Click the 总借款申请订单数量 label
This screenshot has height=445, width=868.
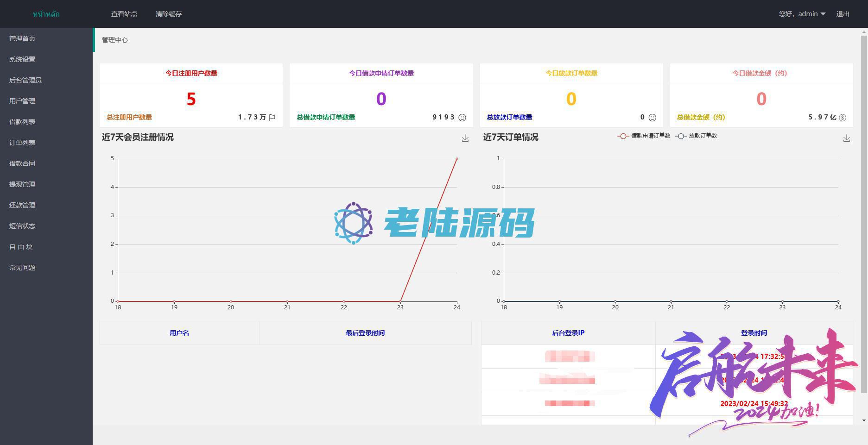click(x=326, y=117)
